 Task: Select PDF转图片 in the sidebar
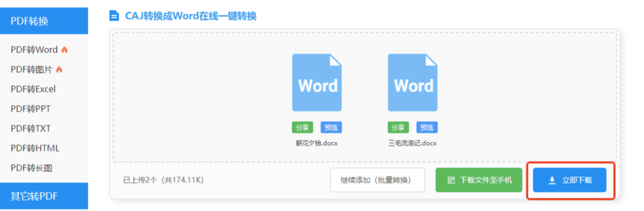coord(31,70)
